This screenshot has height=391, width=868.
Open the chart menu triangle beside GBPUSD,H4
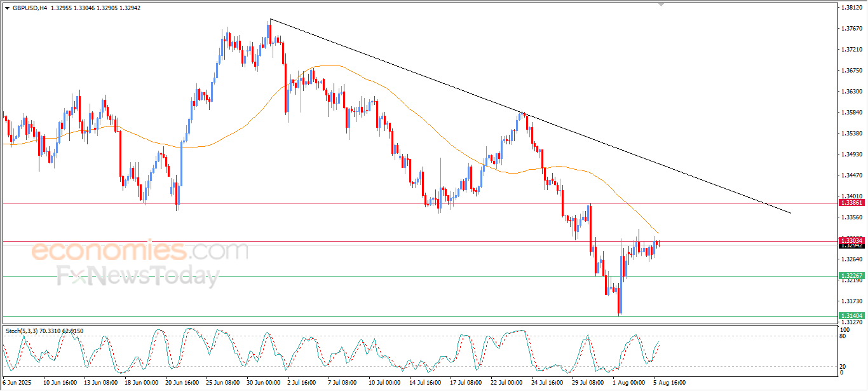click(x=7, y=8)
